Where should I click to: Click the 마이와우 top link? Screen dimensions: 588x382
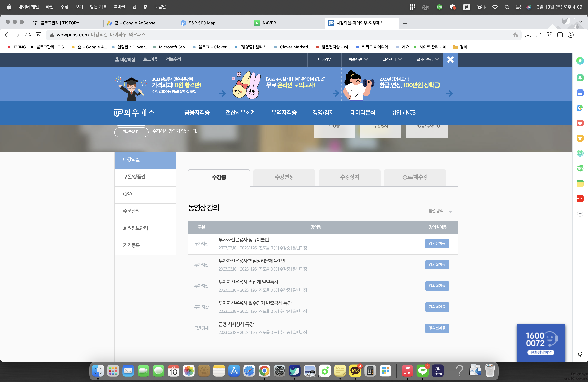pos(324,59)
